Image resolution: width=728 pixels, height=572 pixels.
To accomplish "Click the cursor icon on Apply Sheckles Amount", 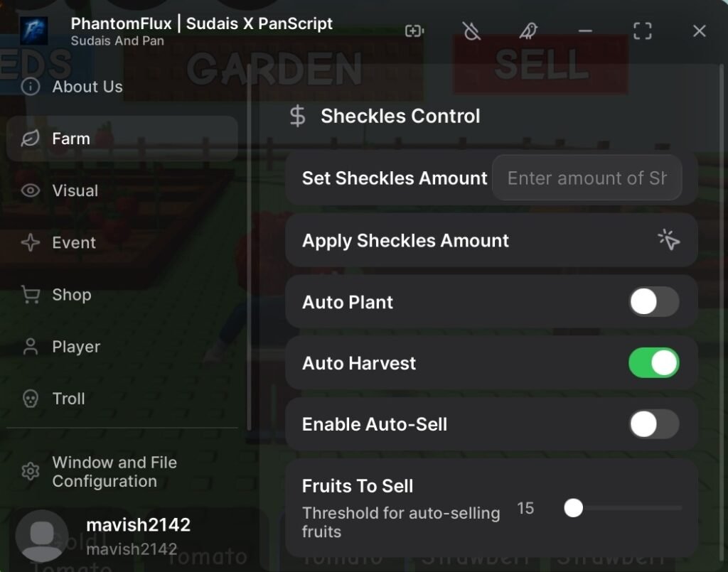I will (x=668, y=240).
